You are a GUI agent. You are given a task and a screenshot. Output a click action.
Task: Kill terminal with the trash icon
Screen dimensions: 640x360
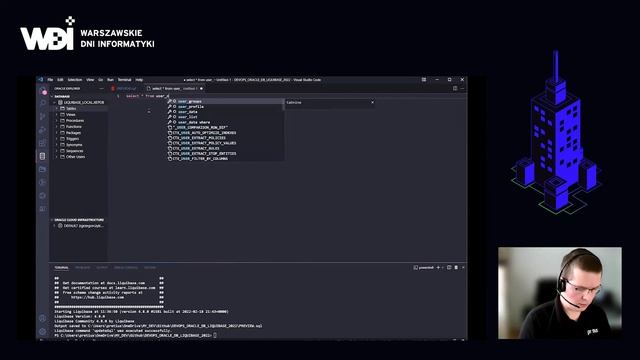456,267
